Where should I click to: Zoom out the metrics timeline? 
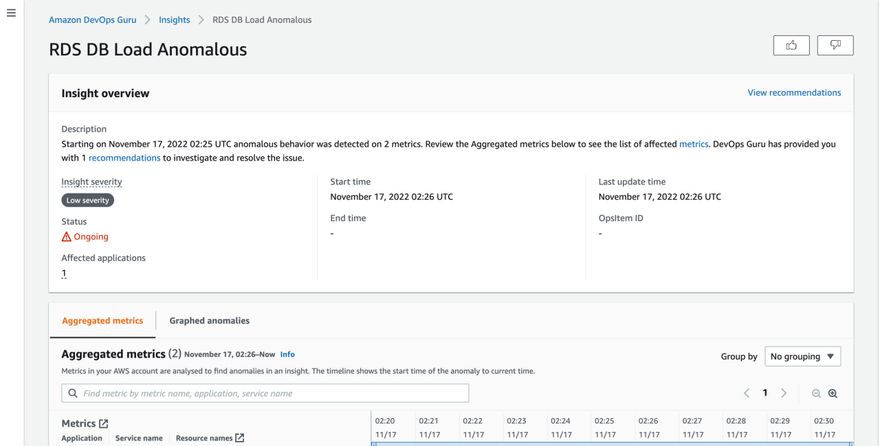816,393
